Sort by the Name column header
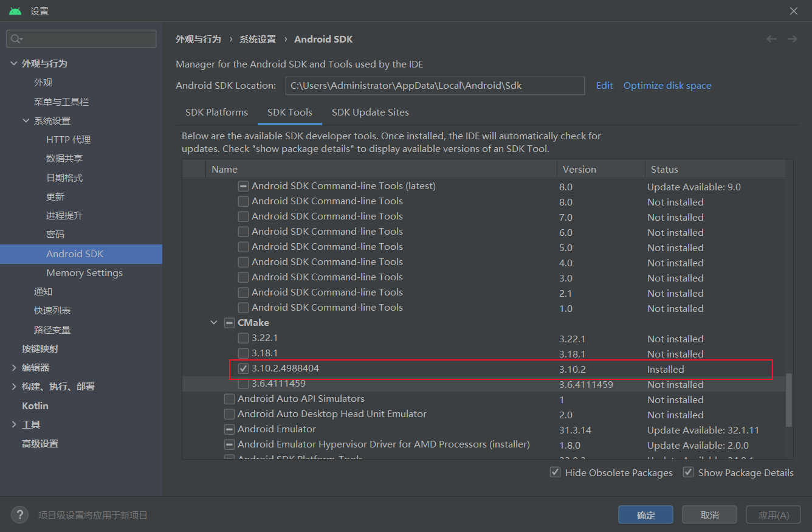 click(381, 169)
